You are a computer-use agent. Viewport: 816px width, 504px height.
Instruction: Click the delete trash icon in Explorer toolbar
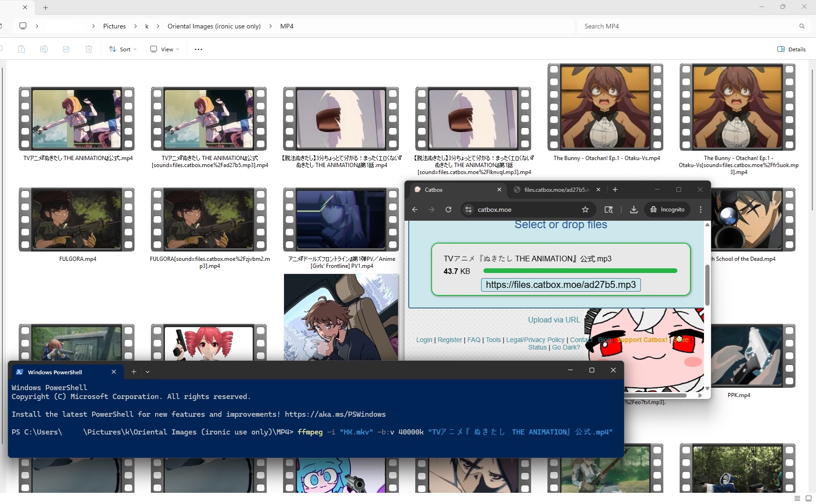coord(89,49)
